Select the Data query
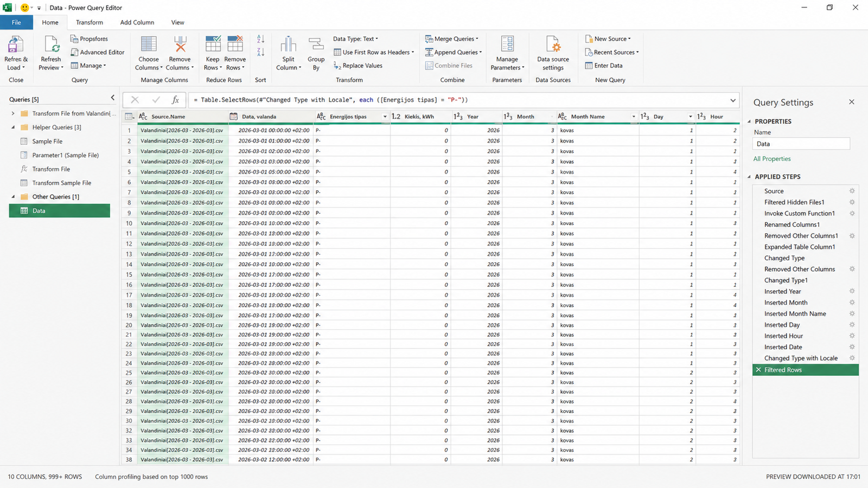 (x=60, y=211)
